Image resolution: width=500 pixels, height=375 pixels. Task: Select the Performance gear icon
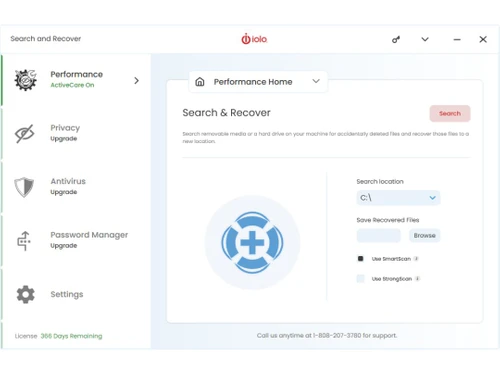tap(25, 80)
